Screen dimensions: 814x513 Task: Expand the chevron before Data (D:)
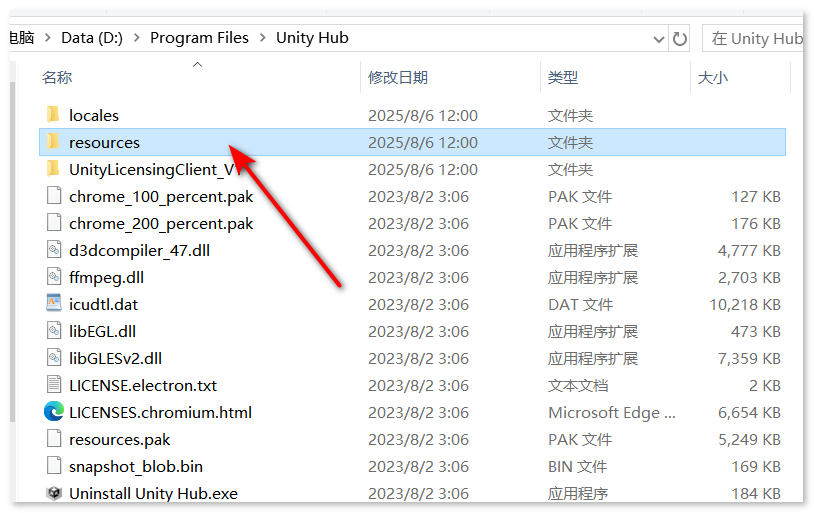tap(48, 38)
